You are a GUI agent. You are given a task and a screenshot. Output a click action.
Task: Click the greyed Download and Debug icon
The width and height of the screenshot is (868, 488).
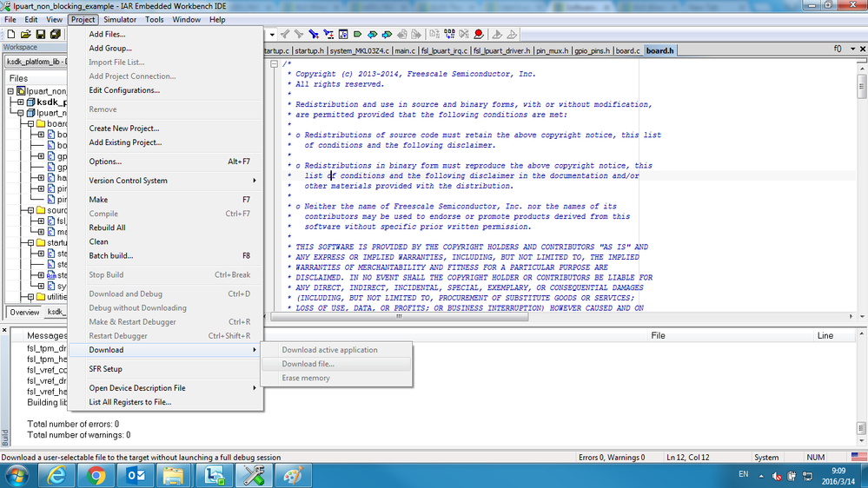497,35
